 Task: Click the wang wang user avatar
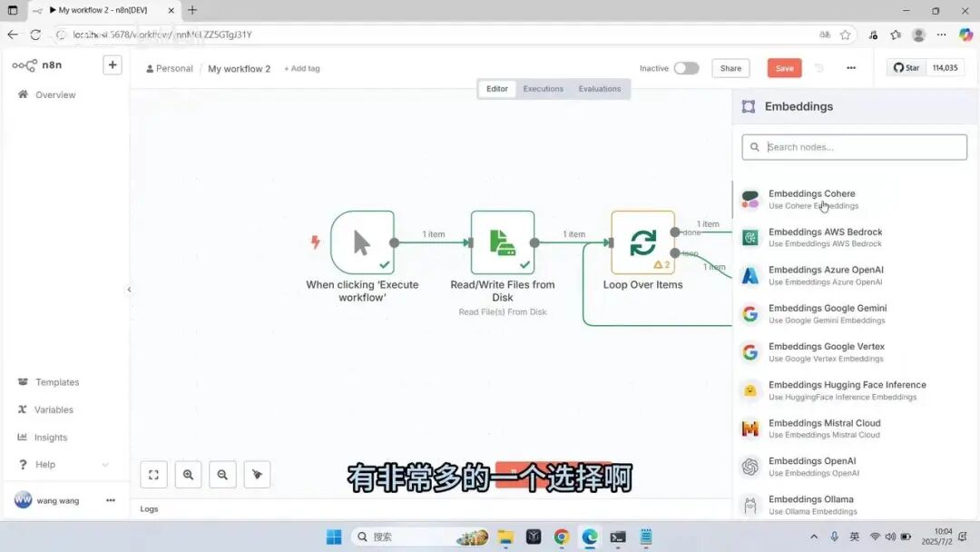coord(23,500)
